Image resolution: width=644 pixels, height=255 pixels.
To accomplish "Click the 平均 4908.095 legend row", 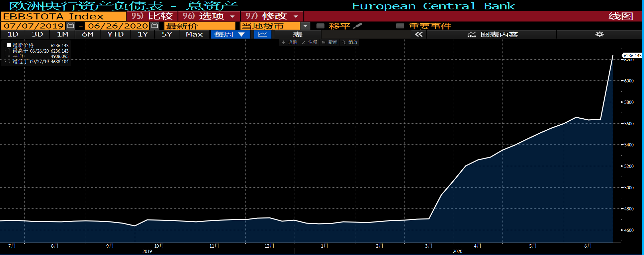I will click(x=36, y=56).
